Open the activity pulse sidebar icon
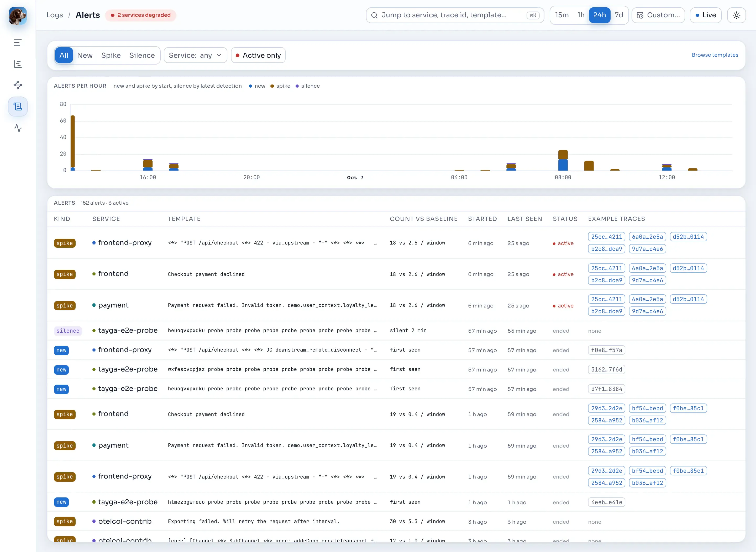The height and width of the screenshot is (552, 756). pyautogui.click(x=18, y=128)
